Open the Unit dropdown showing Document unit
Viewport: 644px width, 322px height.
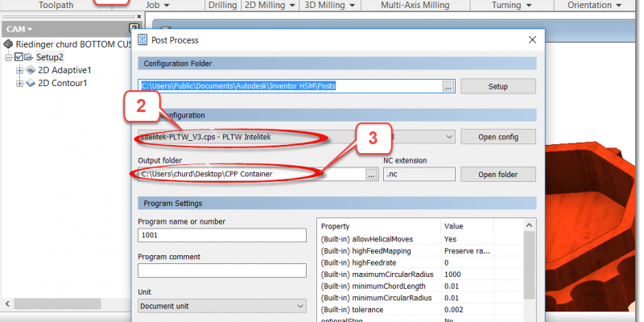221,306
